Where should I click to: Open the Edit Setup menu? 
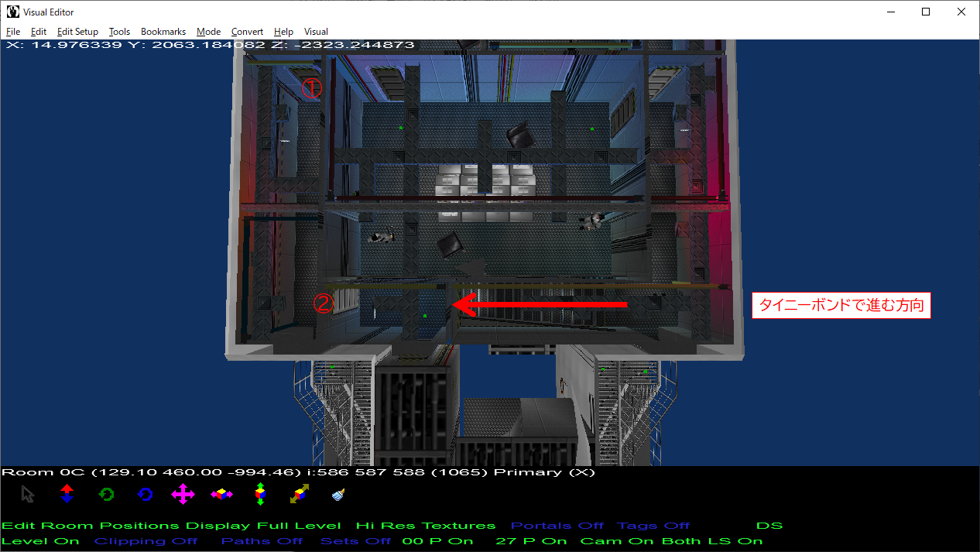pyautogui.click(x=77, y=32)
